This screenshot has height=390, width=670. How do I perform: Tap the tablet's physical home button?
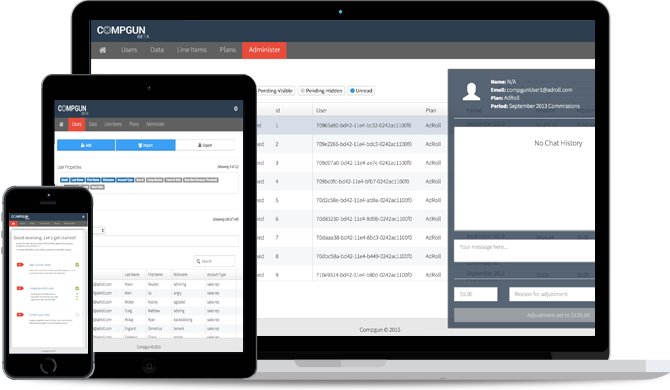149,366
